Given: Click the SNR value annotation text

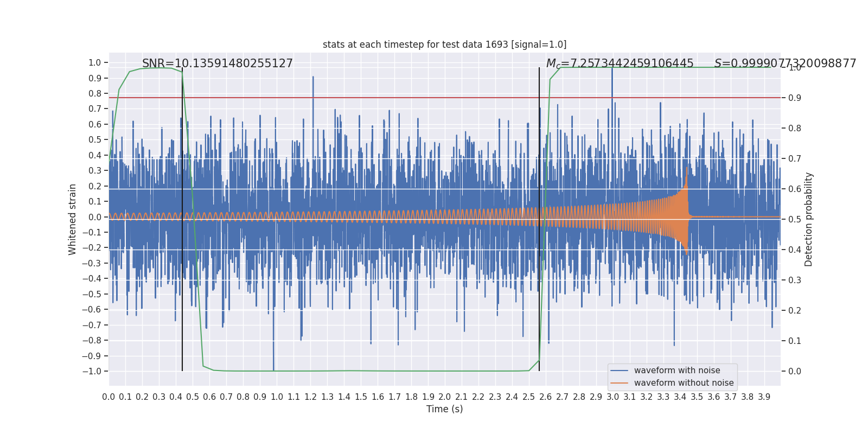Looking at the screenshot, I should pos(217,63).
